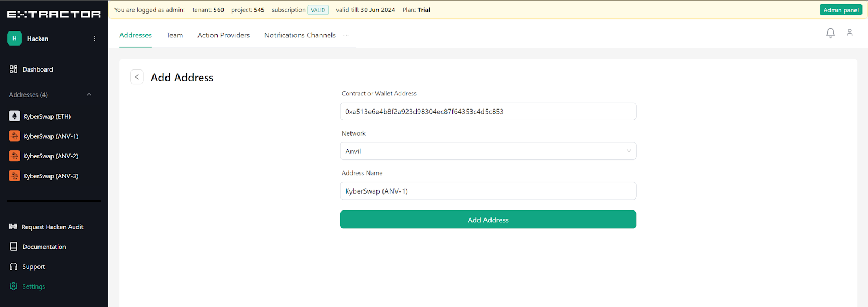The width and height of the screenshot is (868, 307).
Task: Click the KyberSwap (ANV-3) network icon
Action: [15, 176]
